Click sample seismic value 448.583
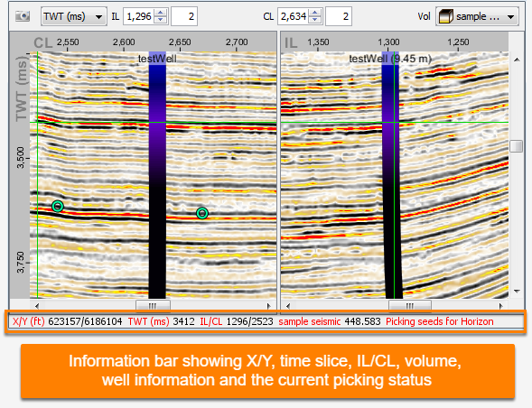 click(363, 321)
